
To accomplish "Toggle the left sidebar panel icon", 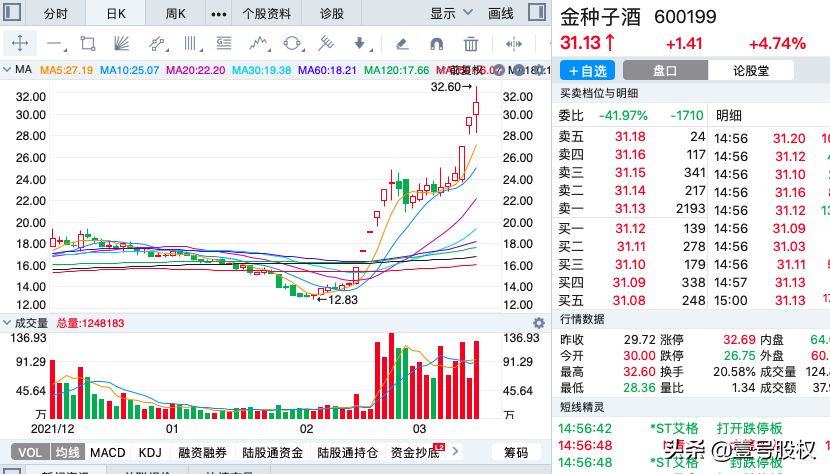I will click(x=12, y=12).
